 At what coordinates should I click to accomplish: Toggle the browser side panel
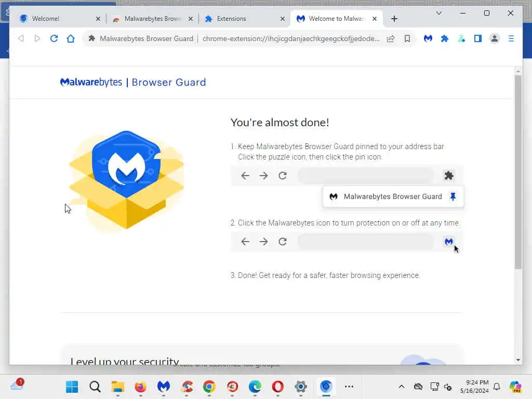[478, 38]
